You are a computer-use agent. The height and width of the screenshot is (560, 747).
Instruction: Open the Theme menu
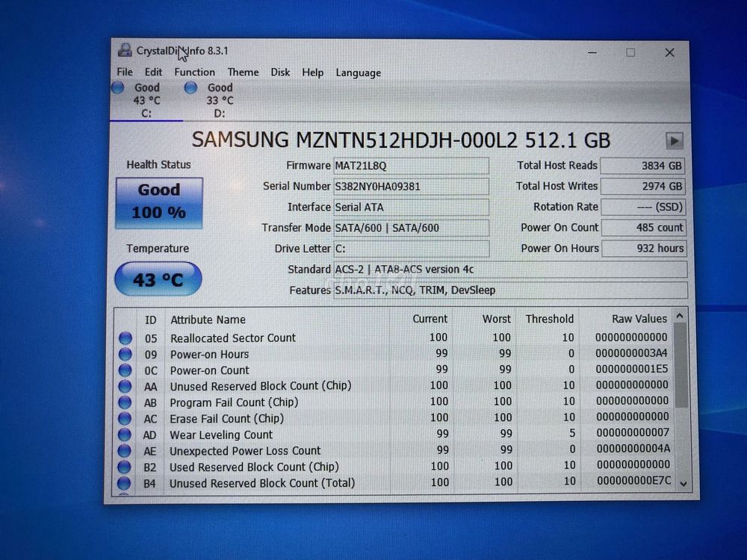point(243,72)
